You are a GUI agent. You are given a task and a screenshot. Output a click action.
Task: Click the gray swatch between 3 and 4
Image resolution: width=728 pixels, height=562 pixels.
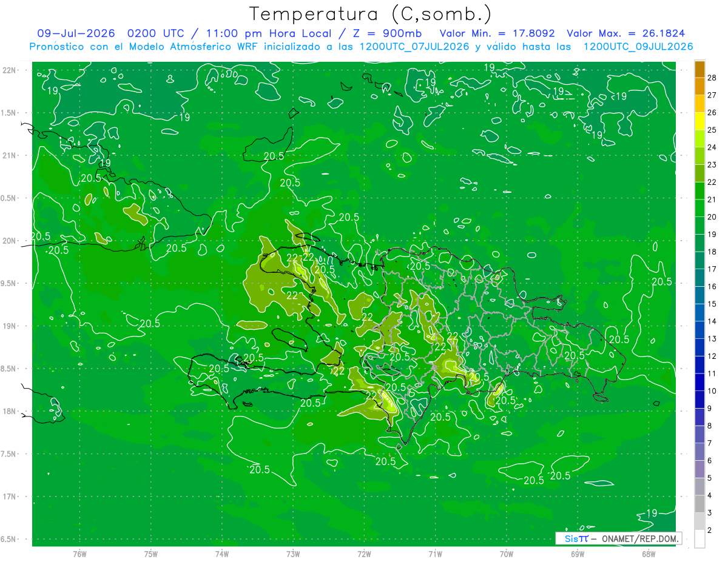pyautogui.click(x=699, y=504)
